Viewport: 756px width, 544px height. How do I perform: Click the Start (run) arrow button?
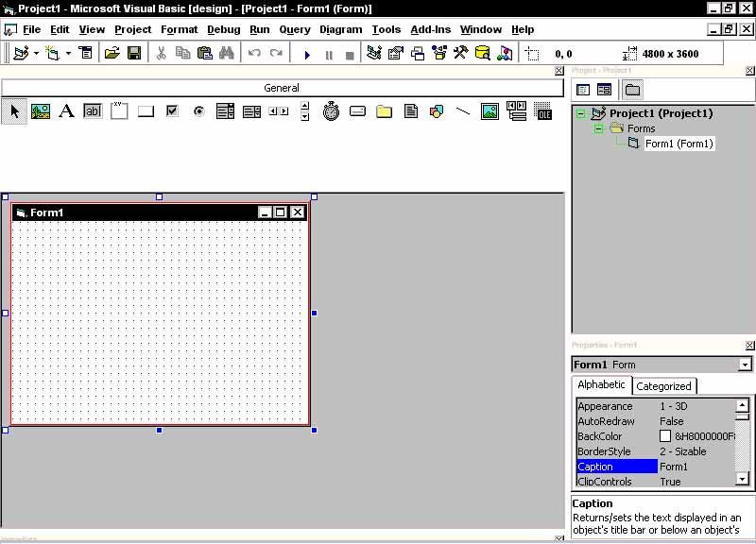click(x=307, y=55)
